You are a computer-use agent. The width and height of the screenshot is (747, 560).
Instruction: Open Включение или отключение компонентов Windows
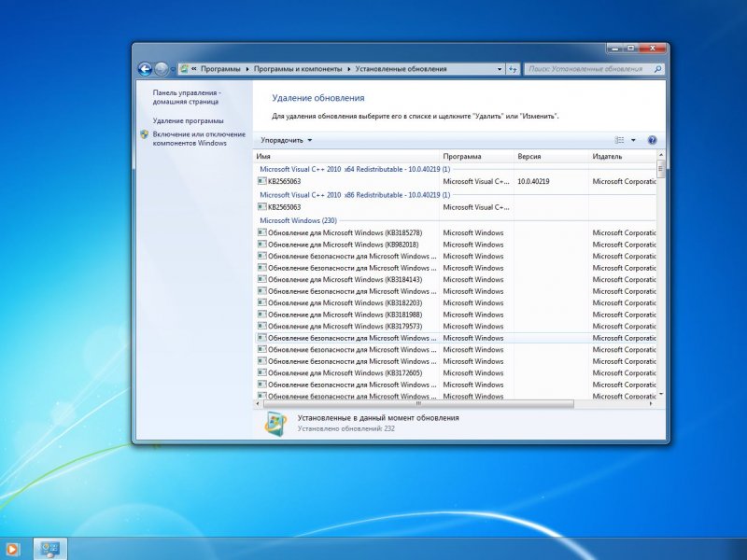pos(199,138)
